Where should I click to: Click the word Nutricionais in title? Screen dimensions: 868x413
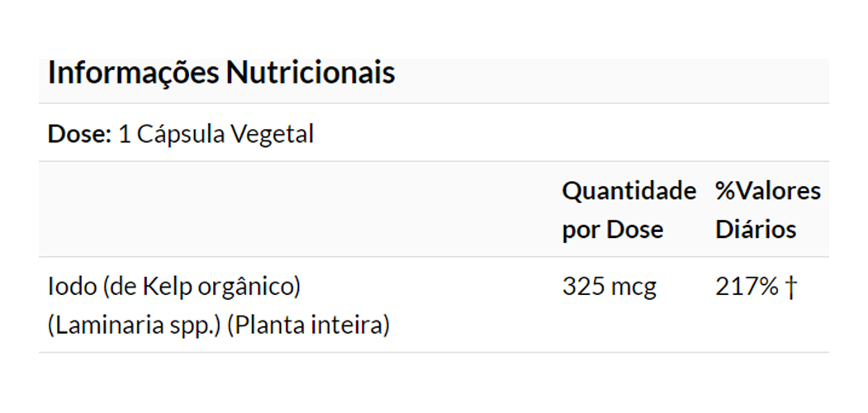(311, 73)
